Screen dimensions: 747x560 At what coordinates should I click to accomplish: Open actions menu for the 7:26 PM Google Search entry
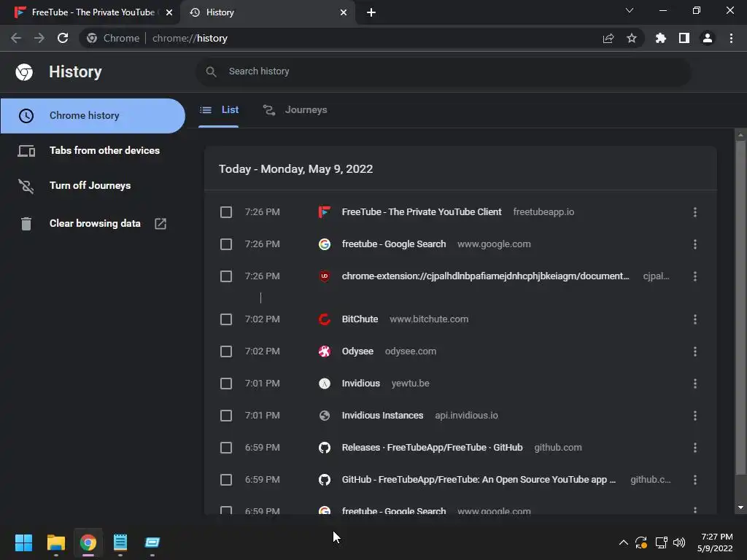pos(695,244)
